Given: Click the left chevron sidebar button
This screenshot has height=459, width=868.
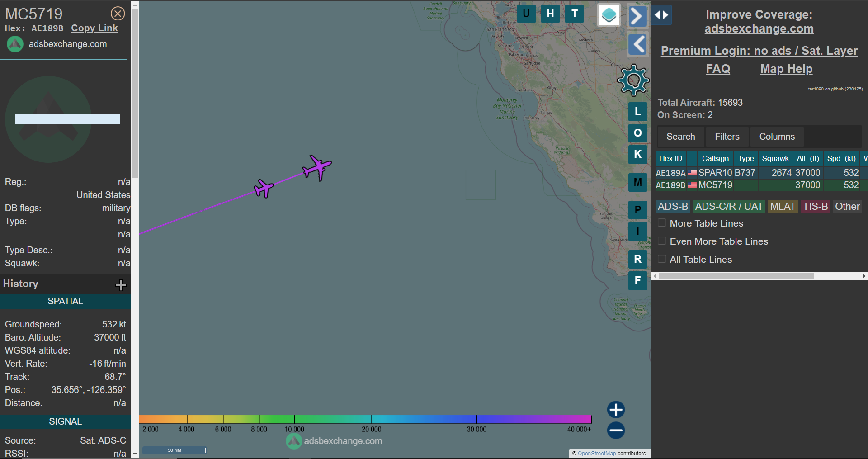Looking at the screenshot, I should point(637,44).
